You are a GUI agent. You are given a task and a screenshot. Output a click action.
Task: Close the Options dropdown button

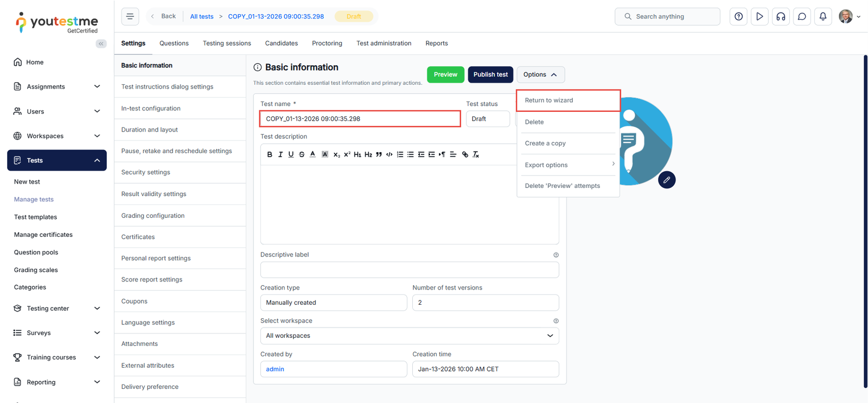pos(540,74)
